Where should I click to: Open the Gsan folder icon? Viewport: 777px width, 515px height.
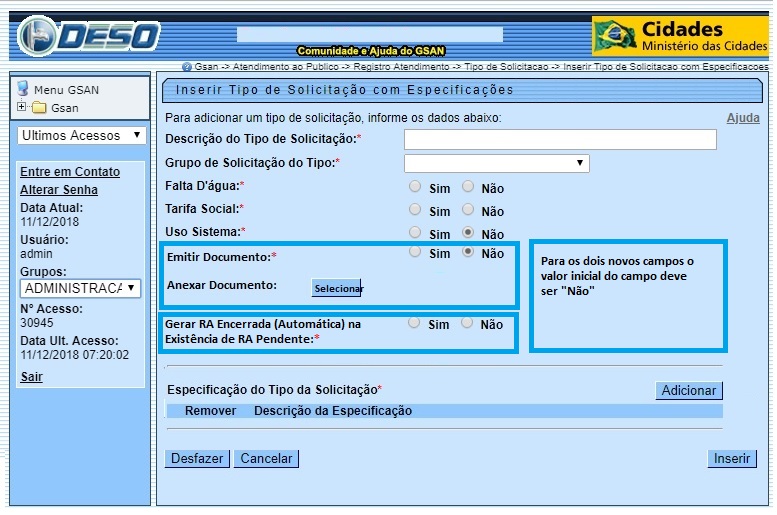click(39, 108)
